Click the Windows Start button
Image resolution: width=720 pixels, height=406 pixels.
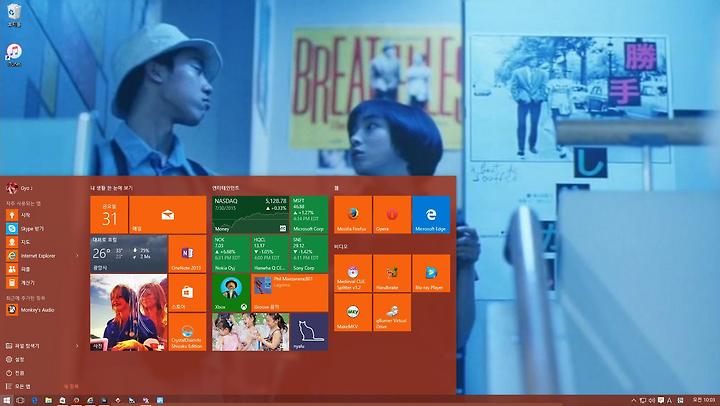pyautogui.click(x=6, y=400)
